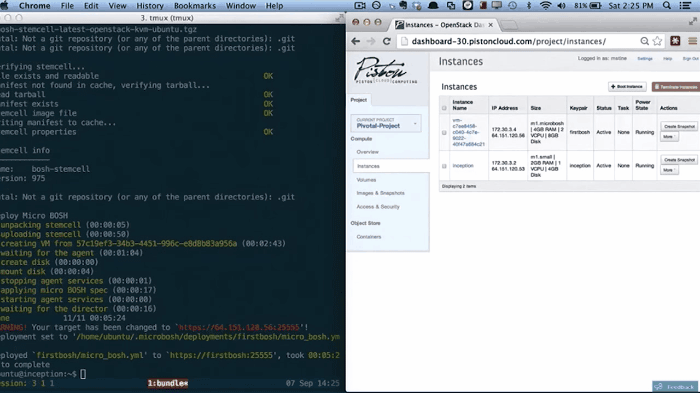700x393 pixels.
Task: Go to Overview in the Compute section
Action: click(367, 152)
